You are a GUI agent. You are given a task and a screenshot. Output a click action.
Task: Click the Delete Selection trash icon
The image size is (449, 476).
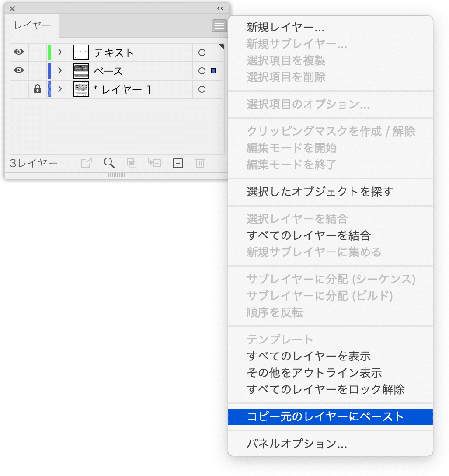(x=200, y=163)
